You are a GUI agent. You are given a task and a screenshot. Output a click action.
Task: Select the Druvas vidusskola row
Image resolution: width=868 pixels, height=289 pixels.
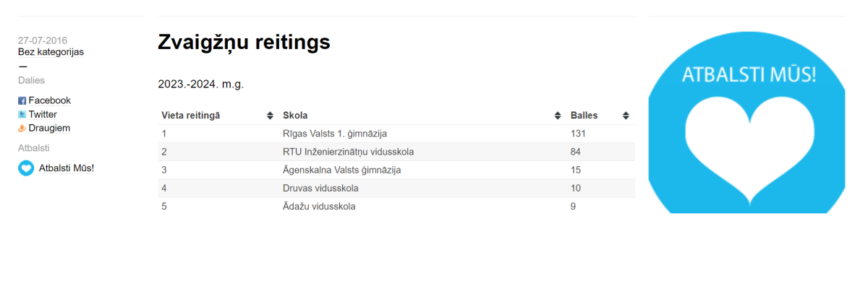320,189
